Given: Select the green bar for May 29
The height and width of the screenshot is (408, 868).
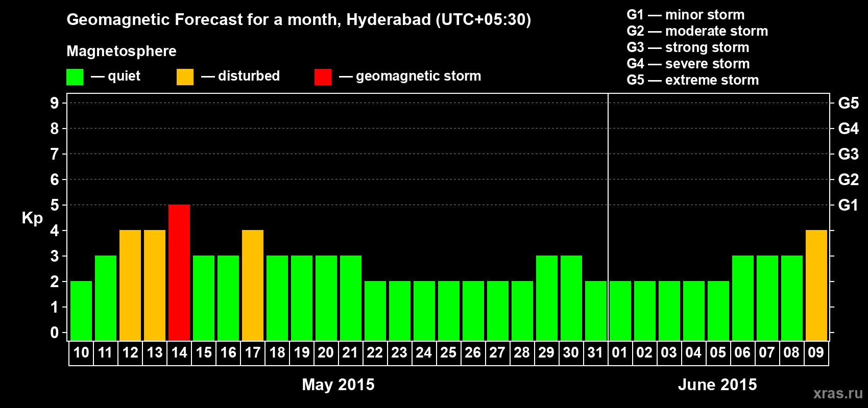Looking at the screenshot, I should tap(547, 298).
